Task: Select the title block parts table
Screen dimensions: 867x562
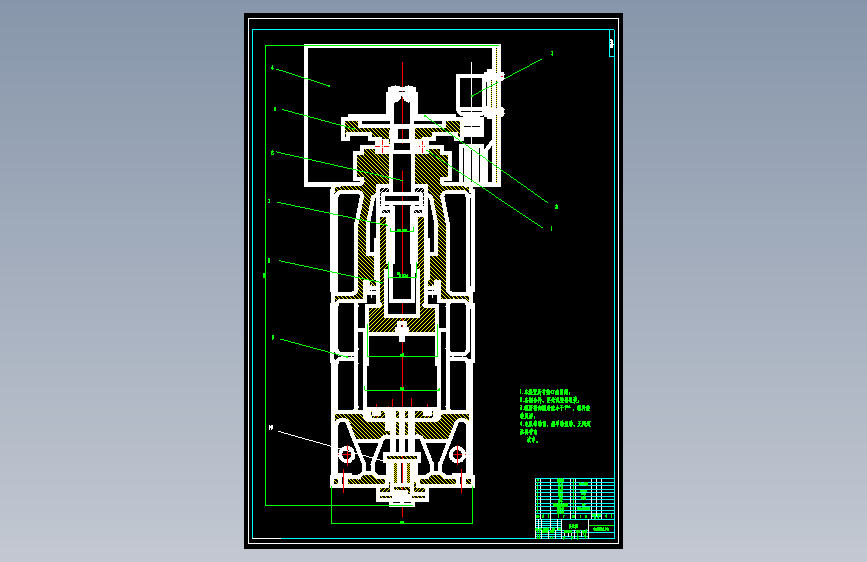Action: [x=574, y=508]
